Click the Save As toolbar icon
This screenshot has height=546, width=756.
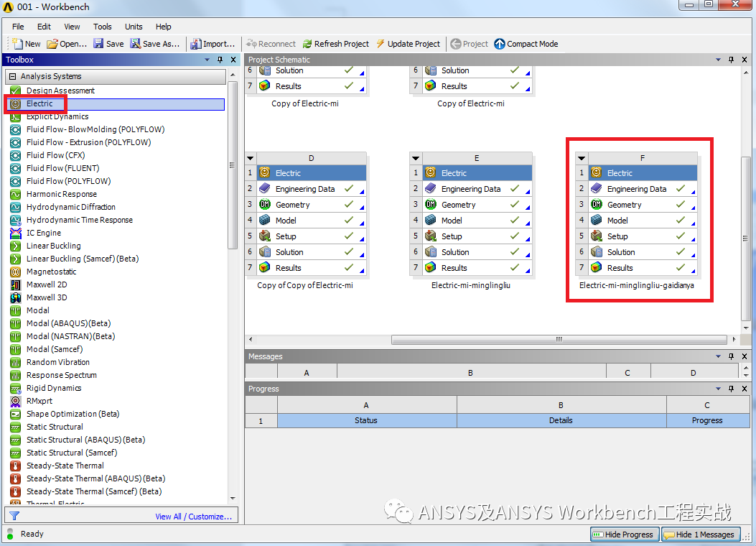click(135, 44)
